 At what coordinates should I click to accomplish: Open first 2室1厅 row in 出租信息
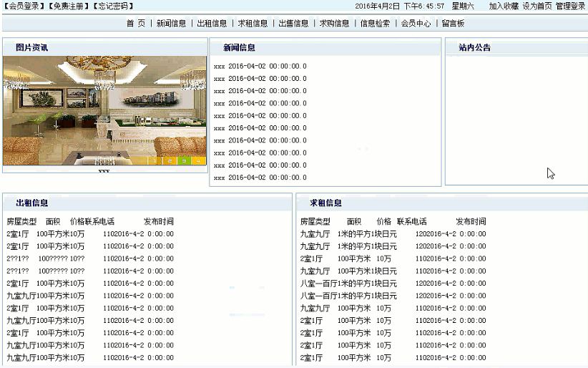(90, 234)
